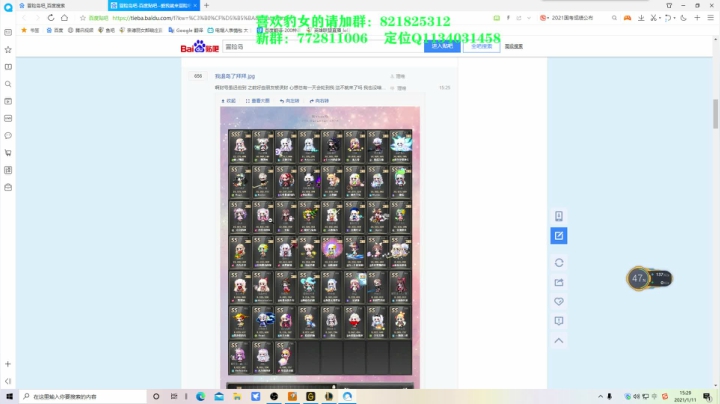720x404 pixels.
Task: Click the view large image option
Action: pos(258,101)
